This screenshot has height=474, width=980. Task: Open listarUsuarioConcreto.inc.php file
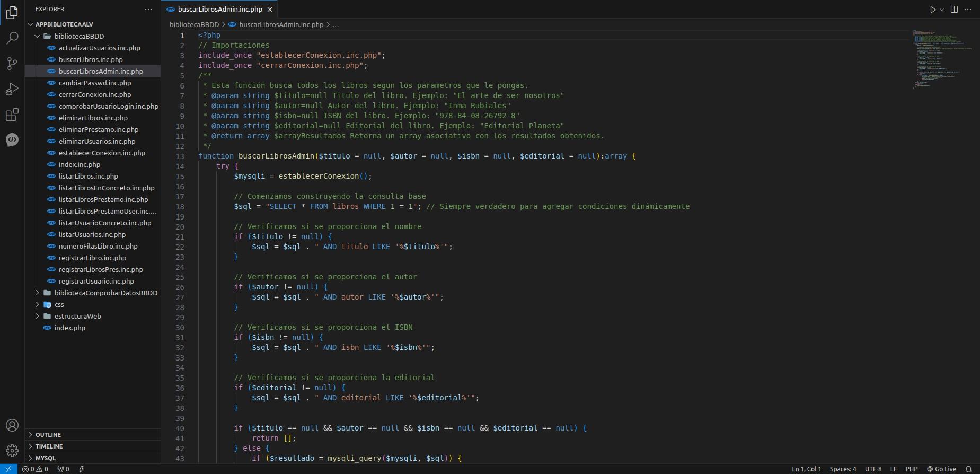(93, 223)
